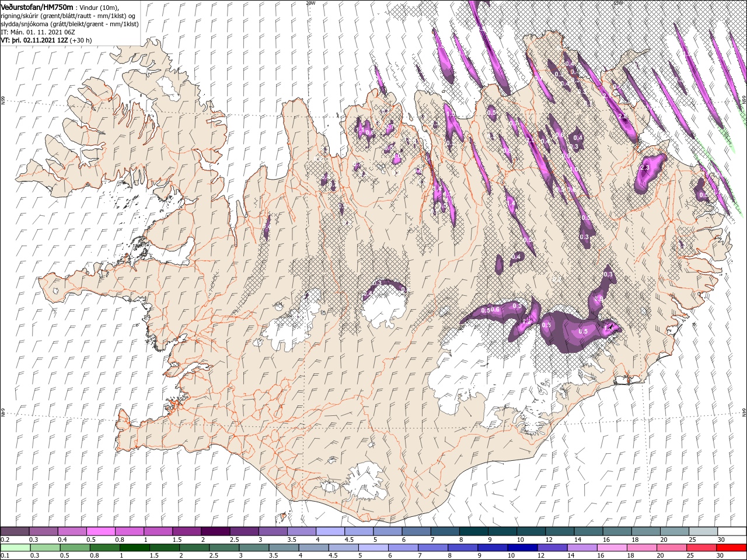Pick the darkest green rain swatch between 1 and 1.5
This screenshot has height=560, width=747.
tap(135, 547)
